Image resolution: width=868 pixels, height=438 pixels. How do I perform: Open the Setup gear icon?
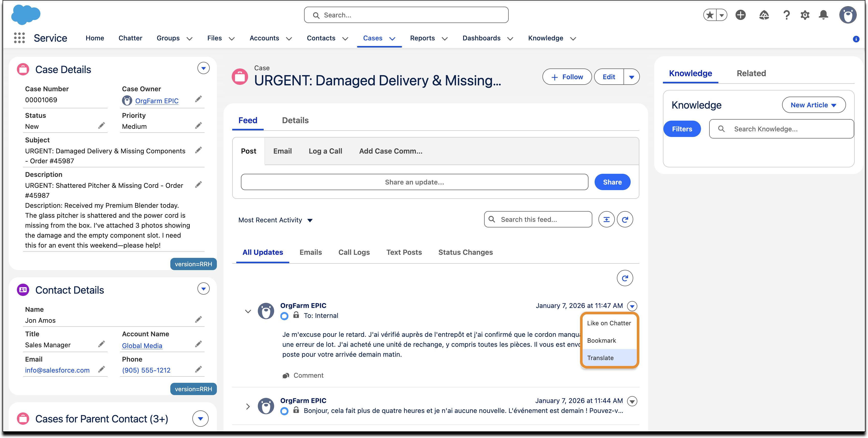(805, 15)
